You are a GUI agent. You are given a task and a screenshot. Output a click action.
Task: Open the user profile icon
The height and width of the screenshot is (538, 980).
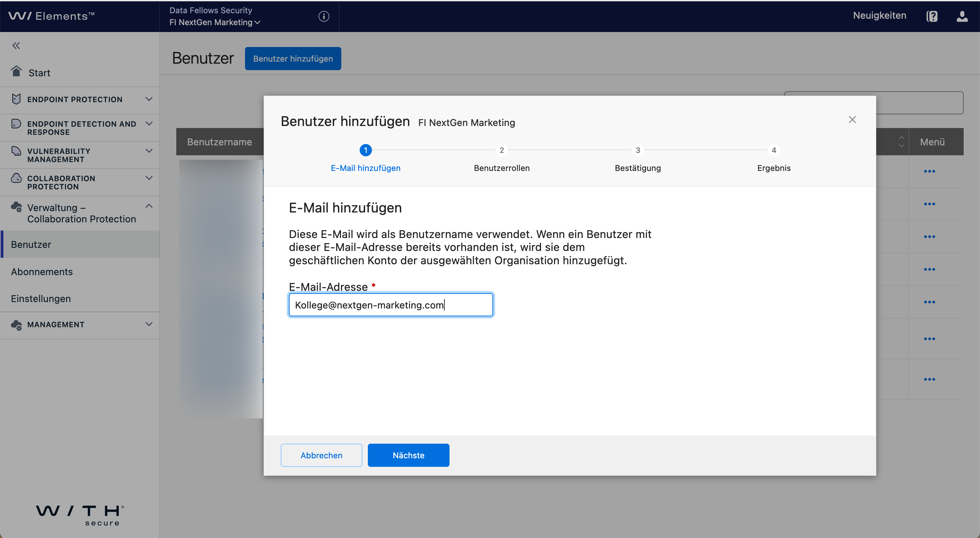coord(962,16)
